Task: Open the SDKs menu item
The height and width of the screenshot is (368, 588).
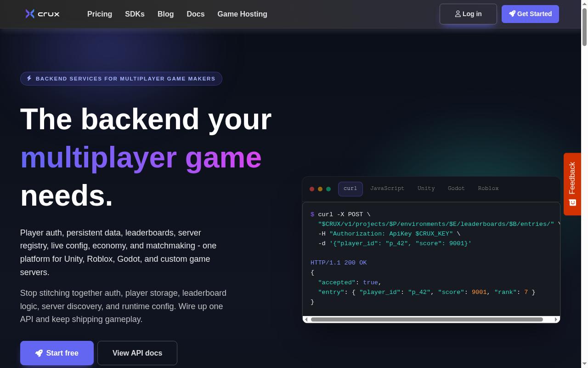Action: coord(135,14)
